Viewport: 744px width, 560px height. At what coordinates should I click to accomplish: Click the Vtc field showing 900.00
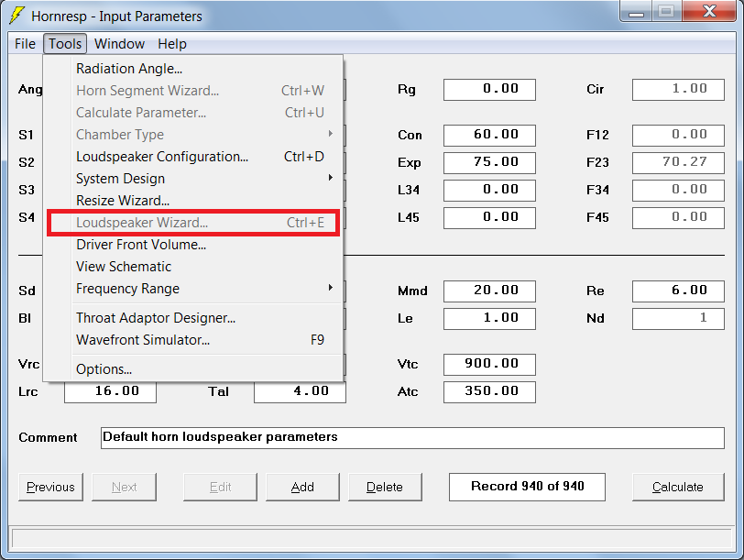(489, 365)
